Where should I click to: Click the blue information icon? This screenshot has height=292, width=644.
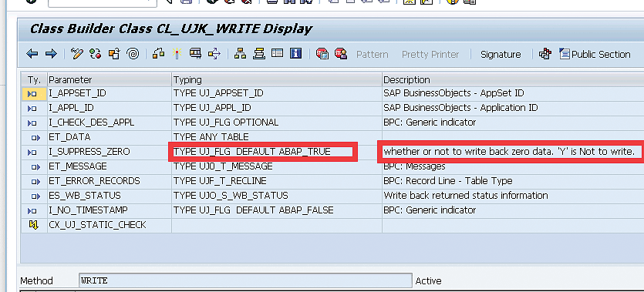[295, 54]
